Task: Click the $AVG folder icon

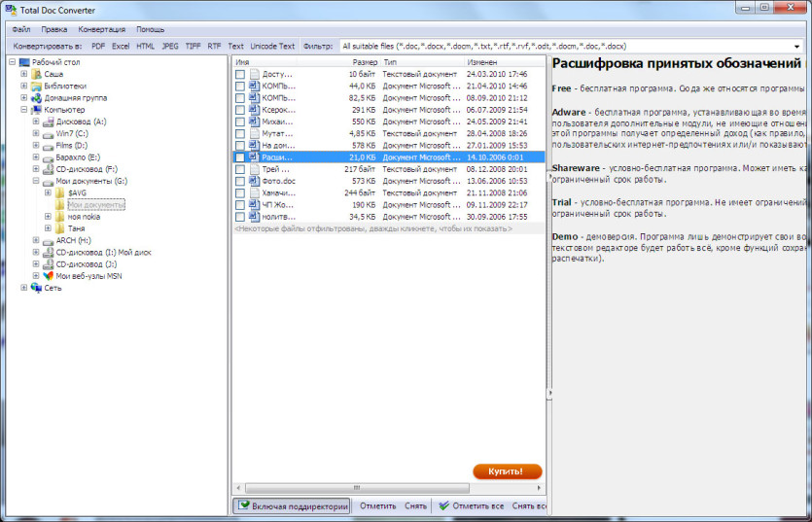Action: 60,193
